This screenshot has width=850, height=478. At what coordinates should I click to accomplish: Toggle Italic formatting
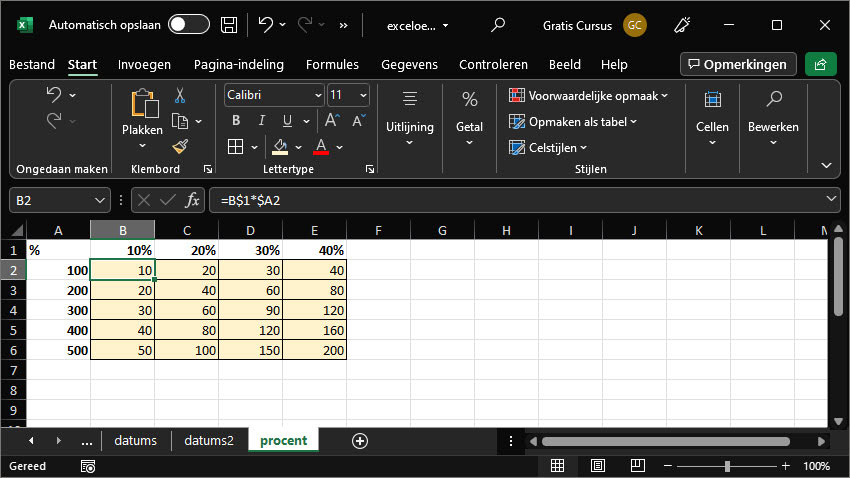(261, 121)
